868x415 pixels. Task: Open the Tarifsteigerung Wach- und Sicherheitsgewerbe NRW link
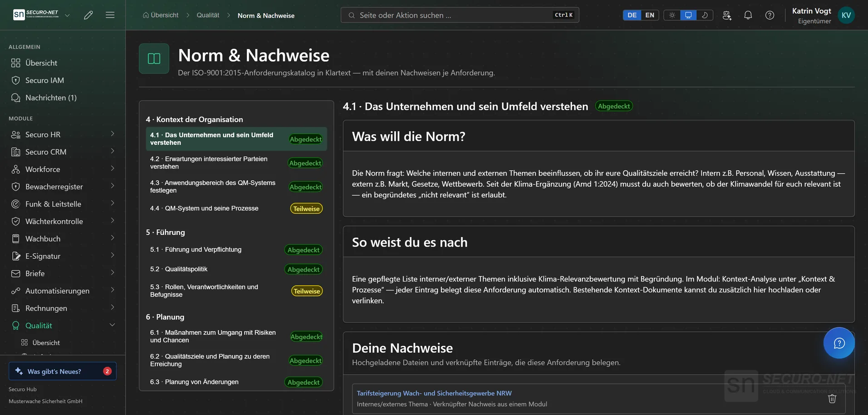[x=434, y=393]
